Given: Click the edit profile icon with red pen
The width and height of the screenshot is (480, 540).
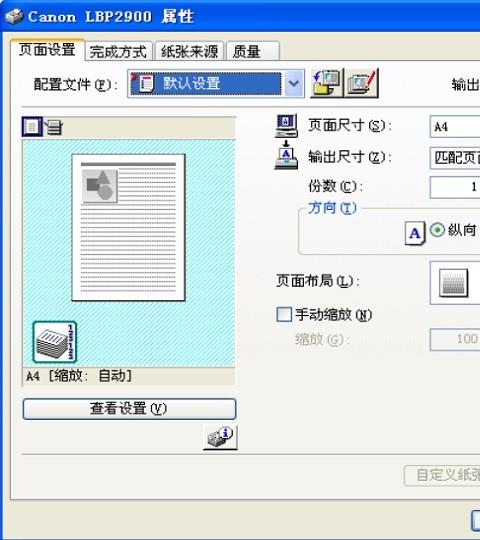Looking at the screenshot, I should tap(362, 83).
